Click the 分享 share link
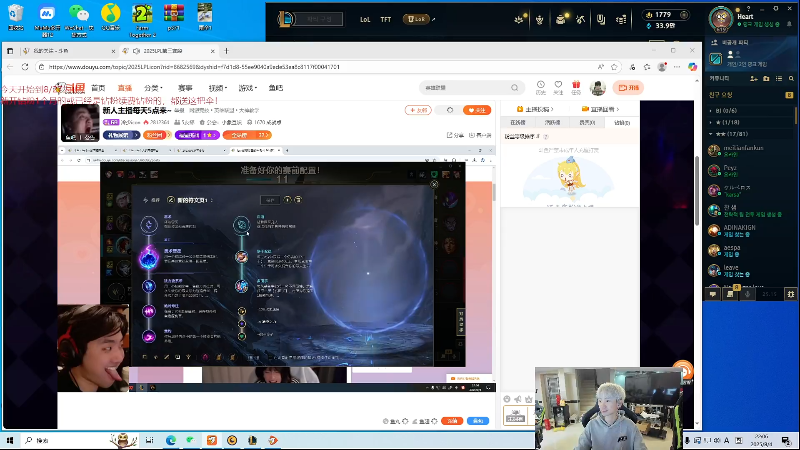 (x=456, y=135)
